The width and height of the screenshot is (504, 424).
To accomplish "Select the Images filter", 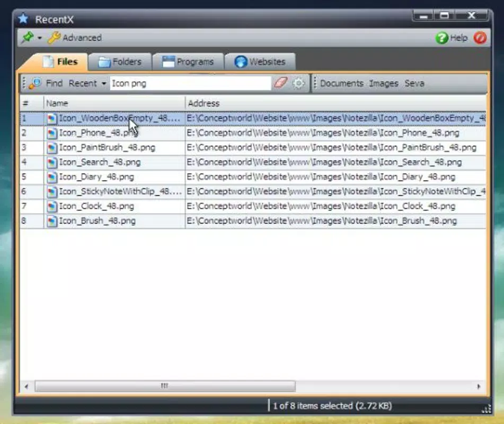I will [x=384, y=83].
